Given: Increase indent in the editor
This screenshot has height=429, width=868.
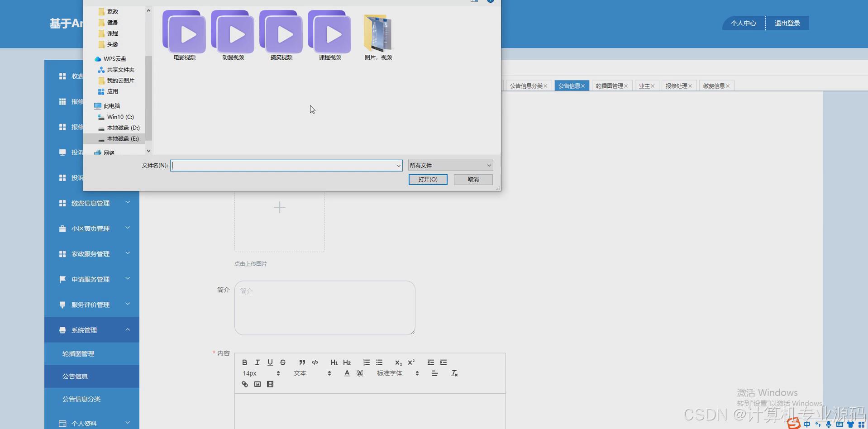Looking at the screenshot, I should pyautogui.click(x=444, y=362).
